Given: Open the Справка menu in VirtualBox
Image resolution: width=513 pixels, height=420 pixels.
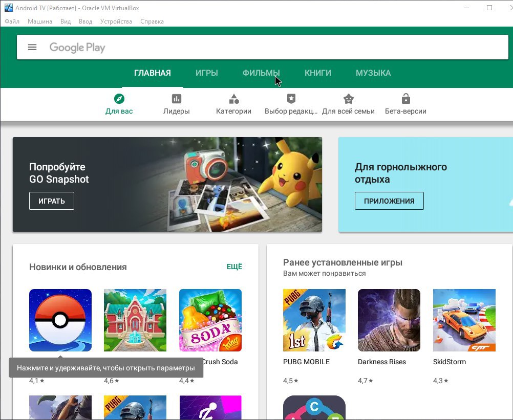Looking at the screenshot, I should click(152, 21).
